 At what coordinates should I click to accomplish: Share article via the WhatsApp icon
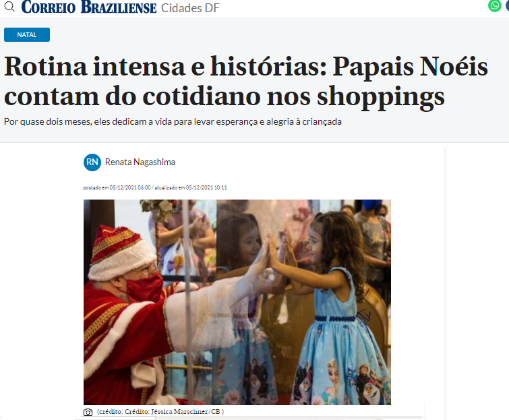point(495,6)
